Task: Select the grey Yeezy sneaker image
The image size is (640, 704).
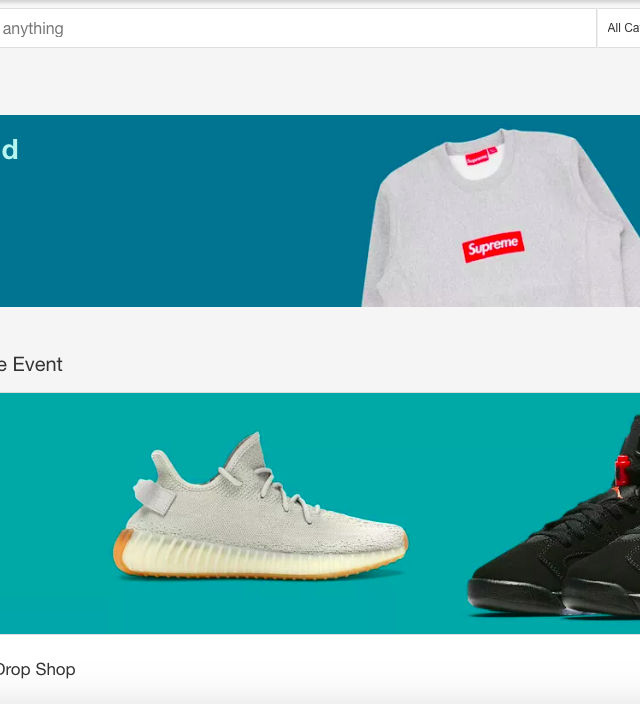Action: pos(260,506)
